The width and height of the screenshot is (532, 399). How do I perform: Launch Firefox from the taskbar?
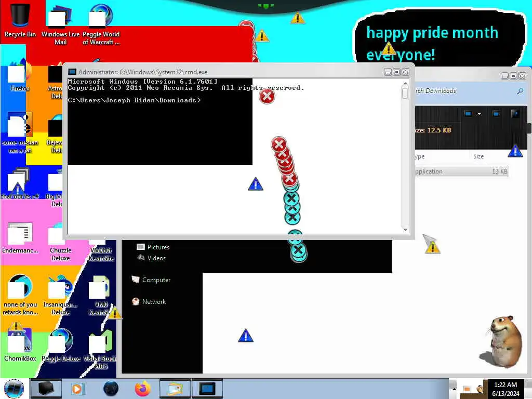(143, 389)
